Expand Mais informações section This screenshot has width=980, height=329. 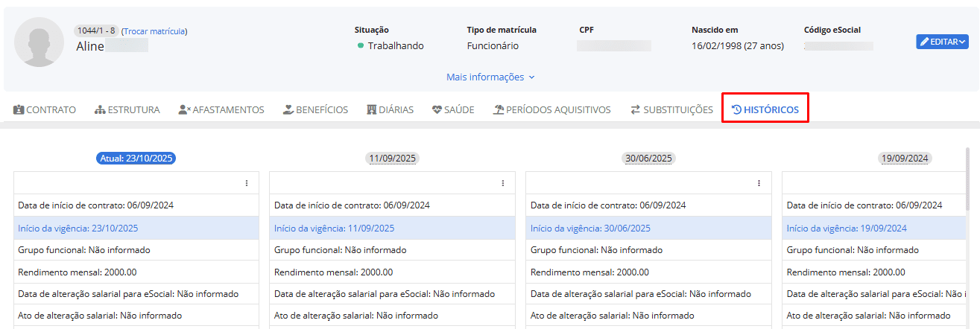(490, 77)
